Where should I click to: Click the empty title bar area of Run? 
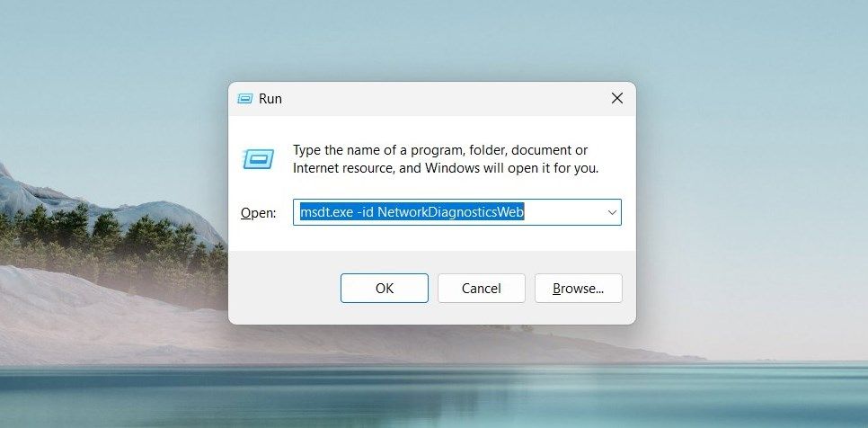(443, 99)
